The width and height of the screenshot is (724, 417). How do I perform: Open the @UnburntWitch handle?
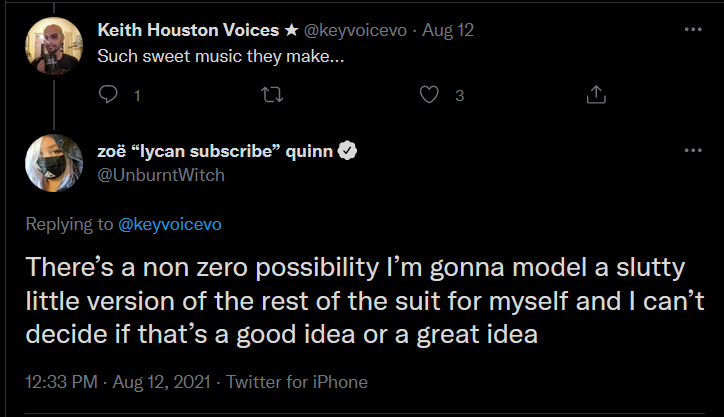[161, 175]
